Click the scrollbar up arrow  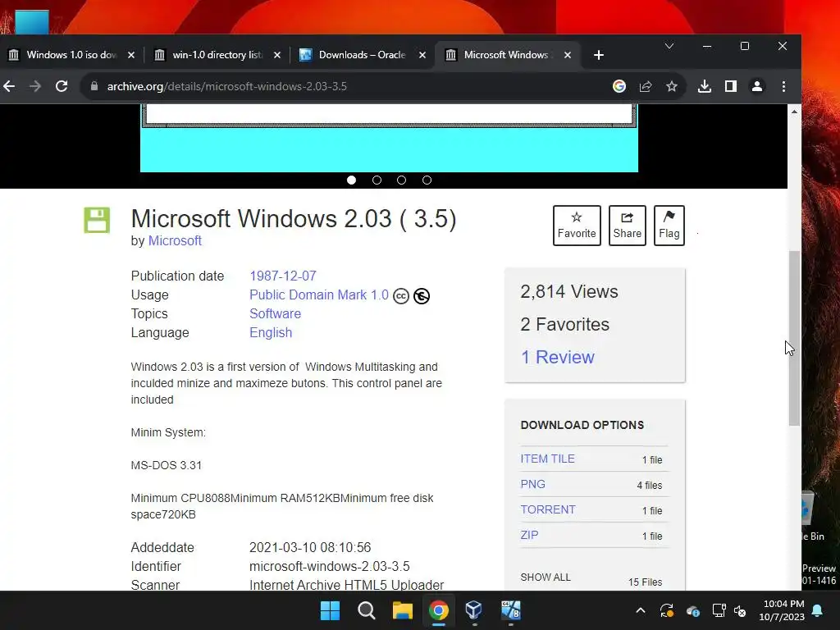794,112
